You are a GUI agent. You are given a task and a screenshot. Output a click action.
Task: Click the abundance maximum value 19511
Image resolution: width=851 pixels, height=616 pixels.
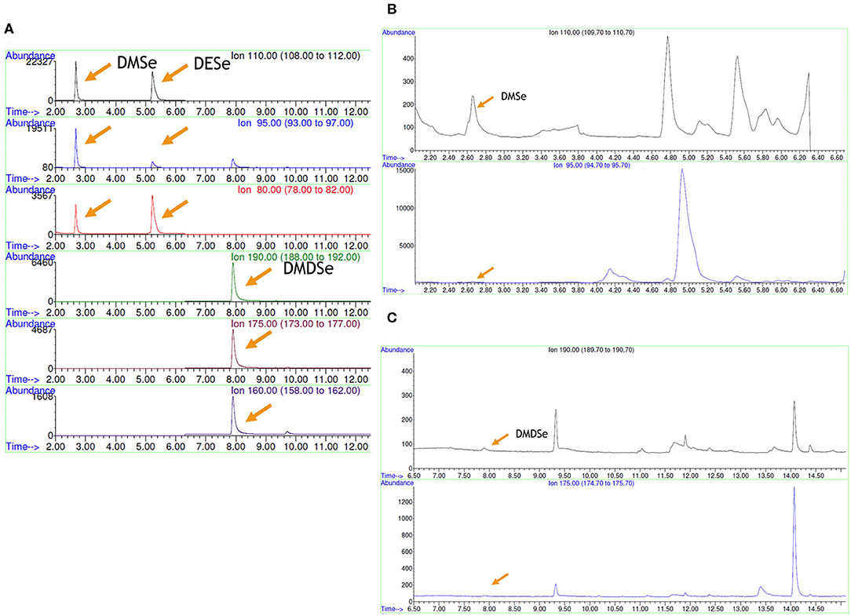41,129
